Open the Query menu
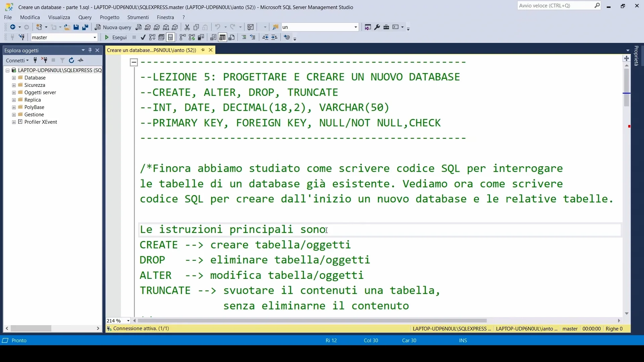The height and width of the screenshot is (362, 644). [x=85, y=17]
